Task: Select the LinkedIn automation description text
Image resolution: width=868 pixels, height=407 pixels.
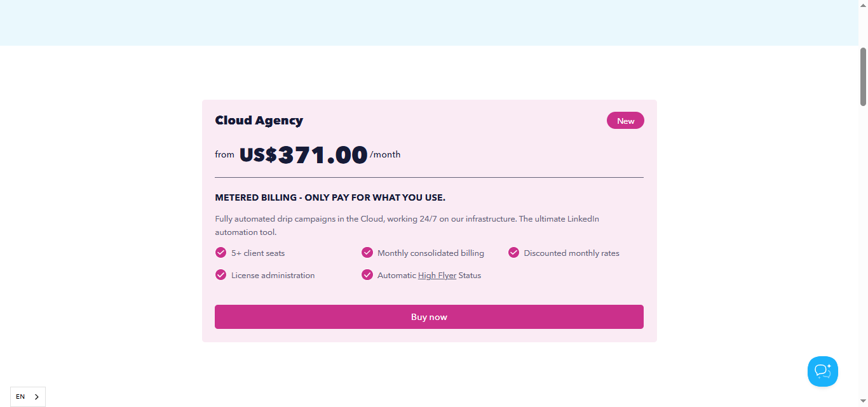Action: pyautogui.click(x=407, y=224)
